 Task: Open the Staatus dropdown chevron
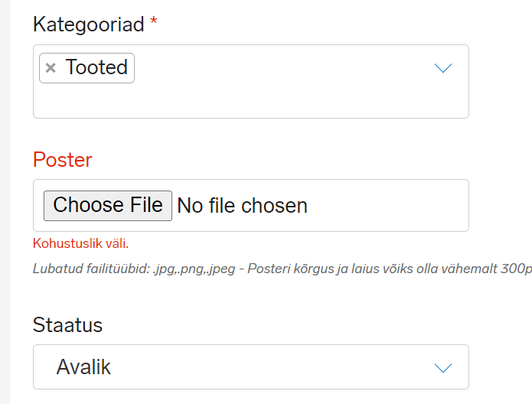(x=443, y=368)
